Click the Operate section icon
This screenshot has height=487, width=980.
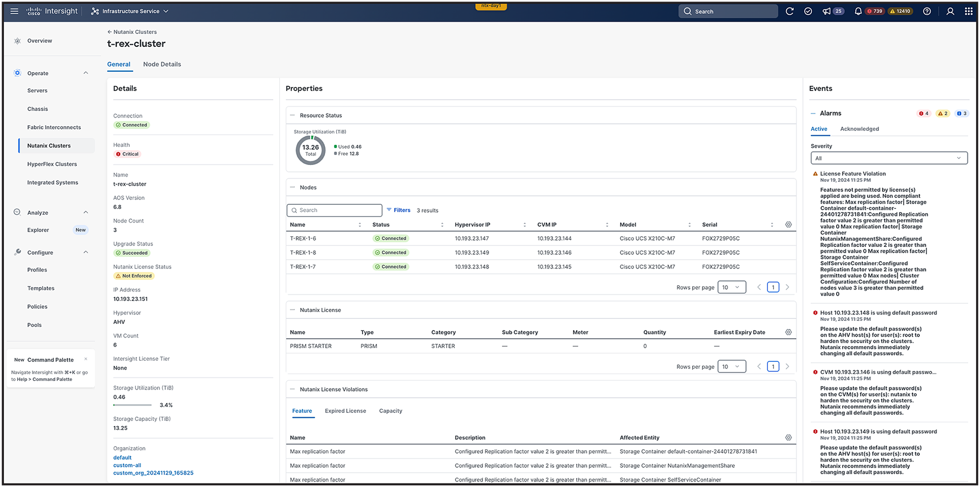coord(18,73)
